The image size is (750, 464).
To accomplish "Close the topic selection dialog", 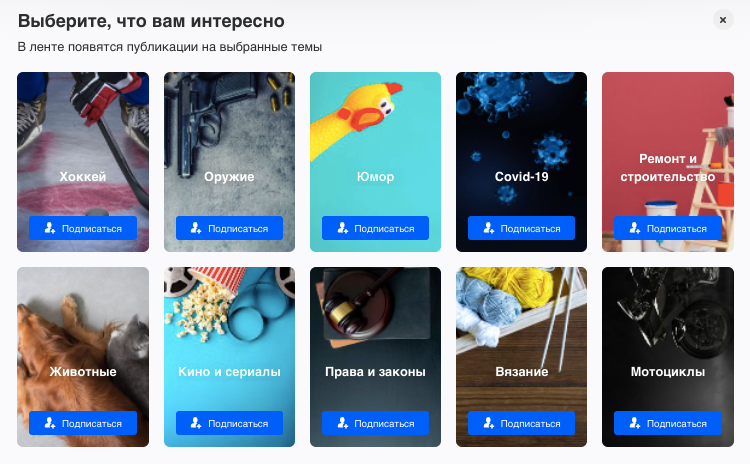I will click(723, 20).
